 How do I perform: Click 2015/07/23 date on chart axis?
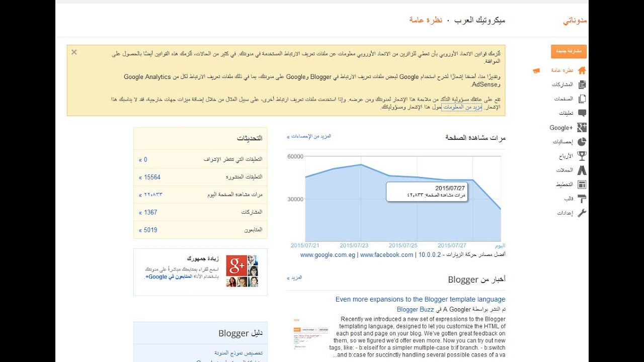tap(354, 245)
